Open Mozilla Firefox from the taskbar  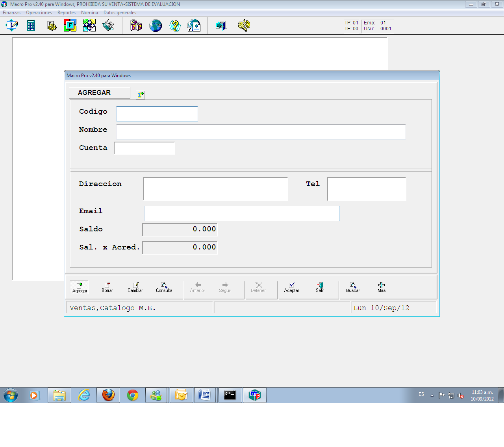108,395
